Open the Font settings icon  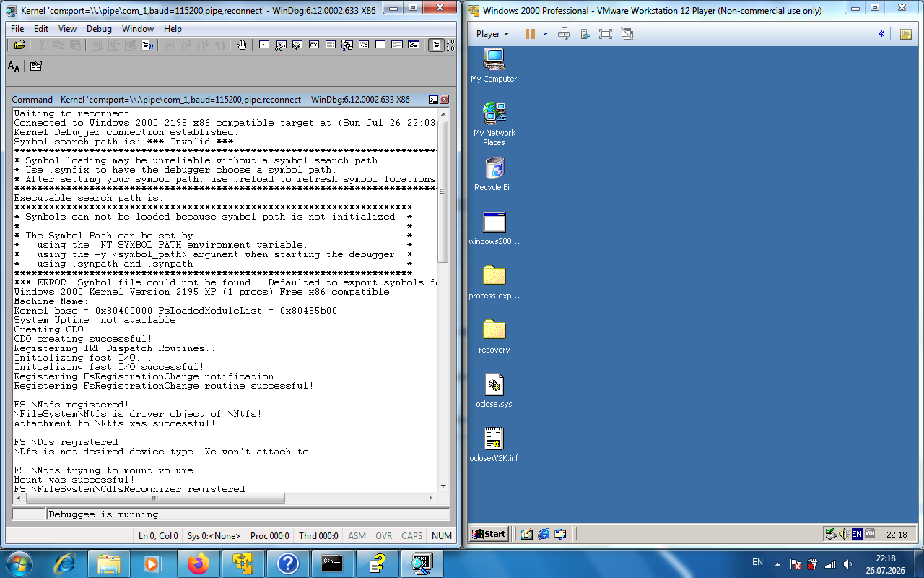[x=14, y=66]
